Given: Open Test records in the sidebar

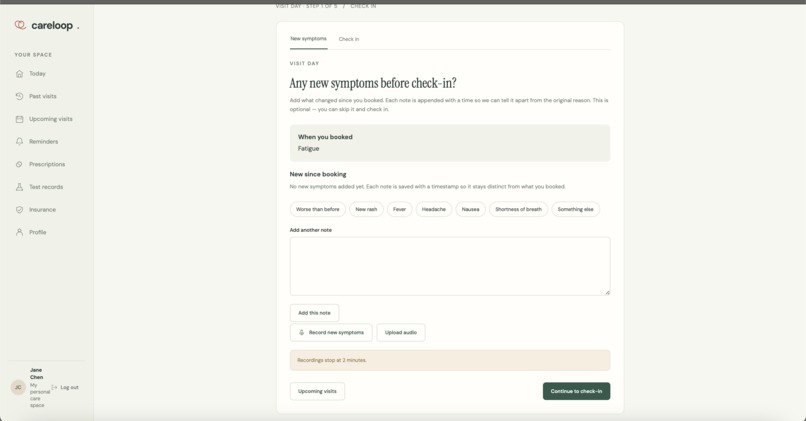Looking at the screenshot, I should click(46, 187).
